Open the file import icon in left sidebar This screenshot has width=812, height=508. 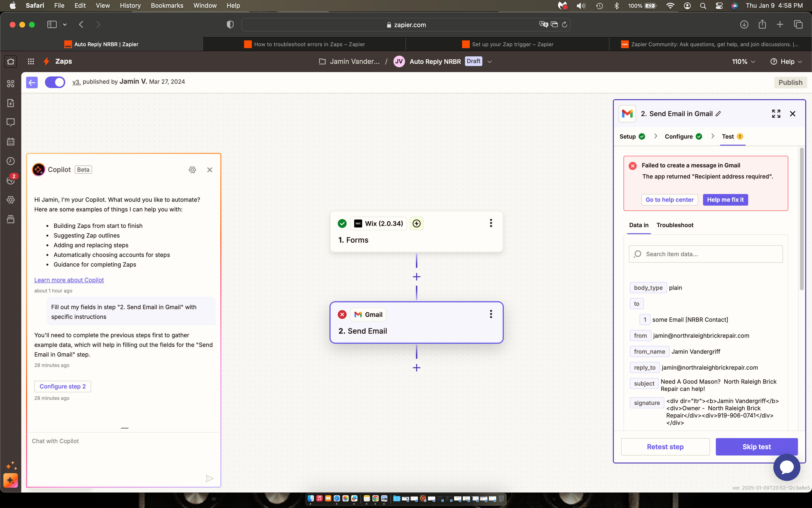point(11,103)
